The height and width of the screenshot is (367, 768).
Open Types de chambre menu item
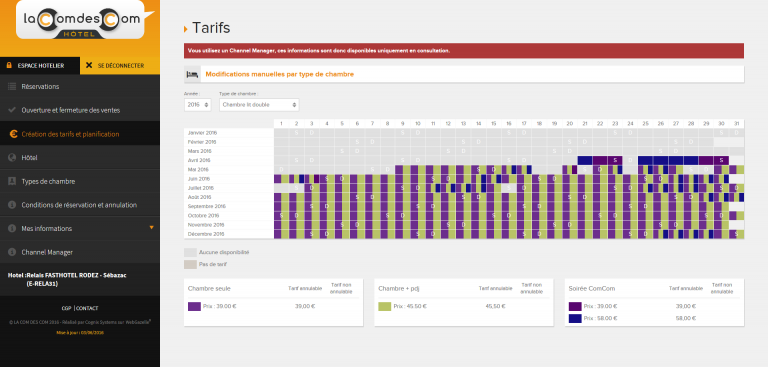[x=48, y=181]
